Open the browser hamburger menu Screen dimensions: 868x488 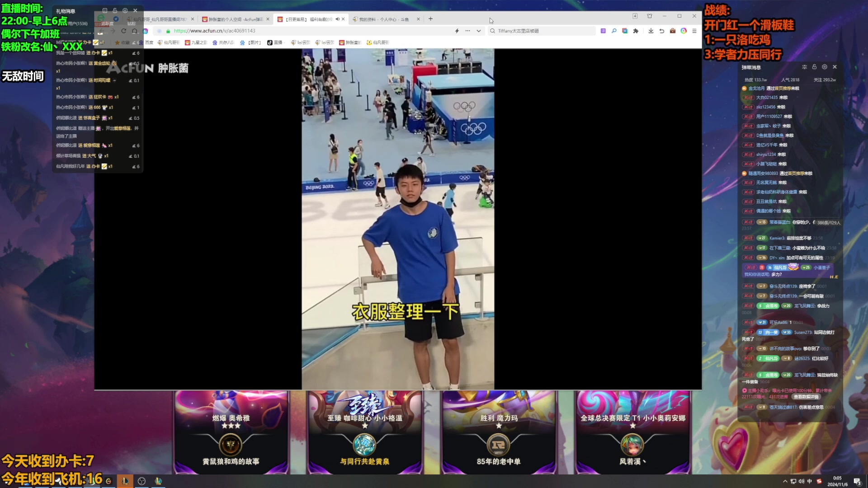(x=694, y=31)
